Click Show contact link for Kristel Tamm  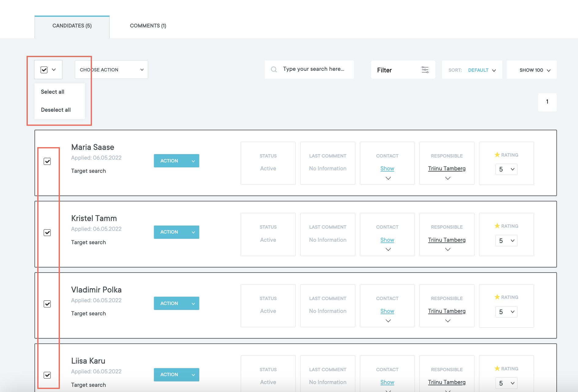(387, 240)
